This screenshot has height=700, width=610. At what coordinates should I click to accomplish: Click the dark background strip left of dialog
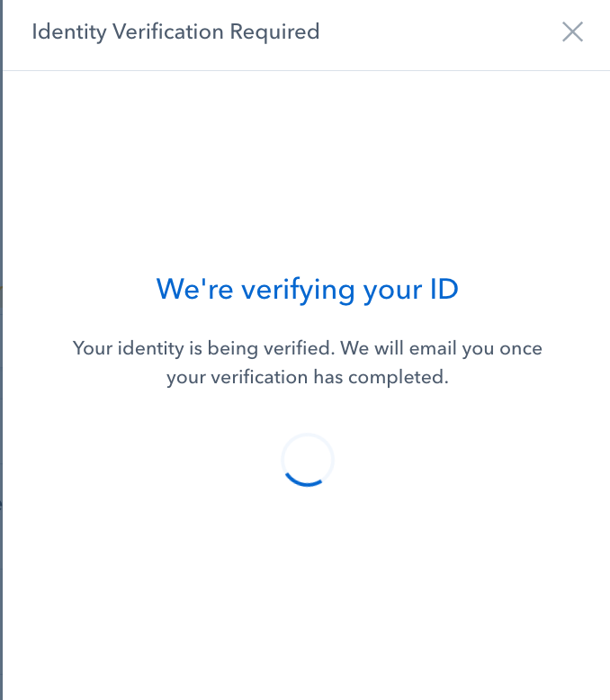[1, 360]
